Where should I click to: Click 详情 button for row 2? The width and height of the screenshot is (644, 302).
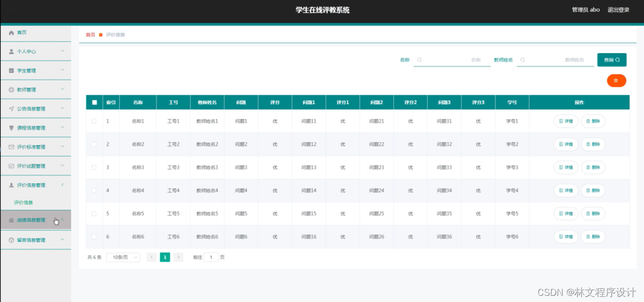pyautogui.click(x=566, y=144)
